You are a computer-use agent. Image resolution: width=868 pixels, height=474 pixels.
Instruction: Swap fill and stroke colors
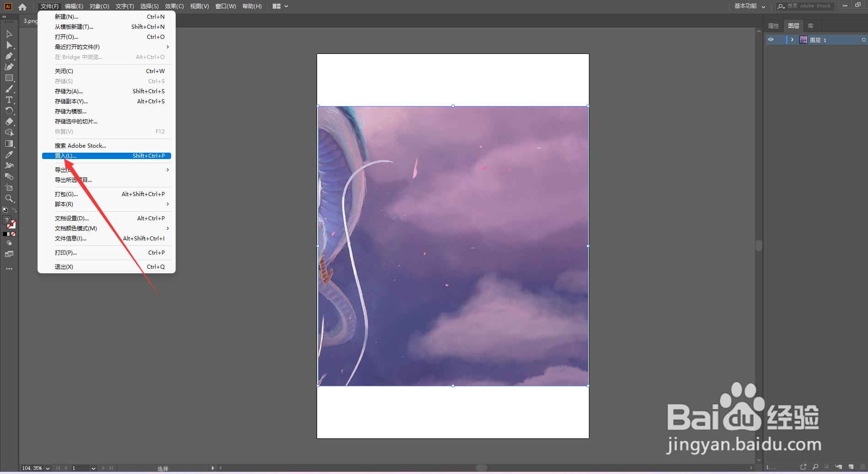click(14, 210)
